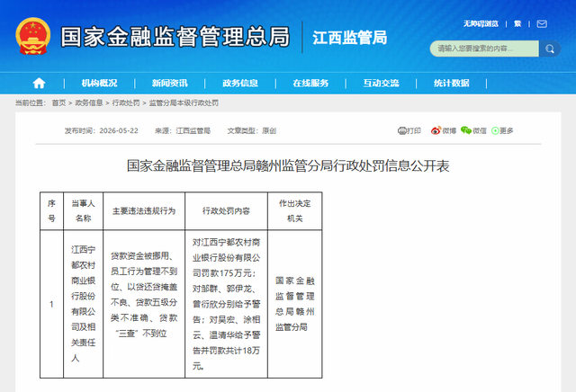This screenshot has height=392, width=576.
Task: Click 国家金融监督管理总局 site title
Action: 175,37
